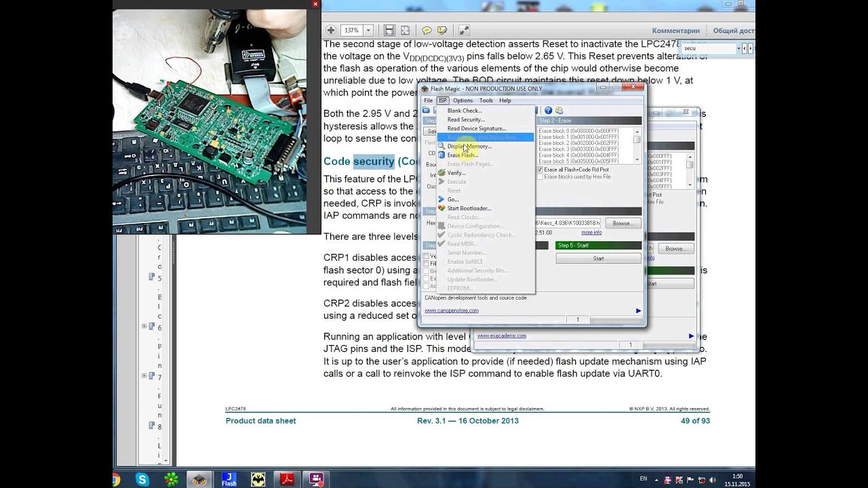Go to previous search result in PDF find bar
The width and height of the screenshot is (868, 488).
click(x=745, y=48)
